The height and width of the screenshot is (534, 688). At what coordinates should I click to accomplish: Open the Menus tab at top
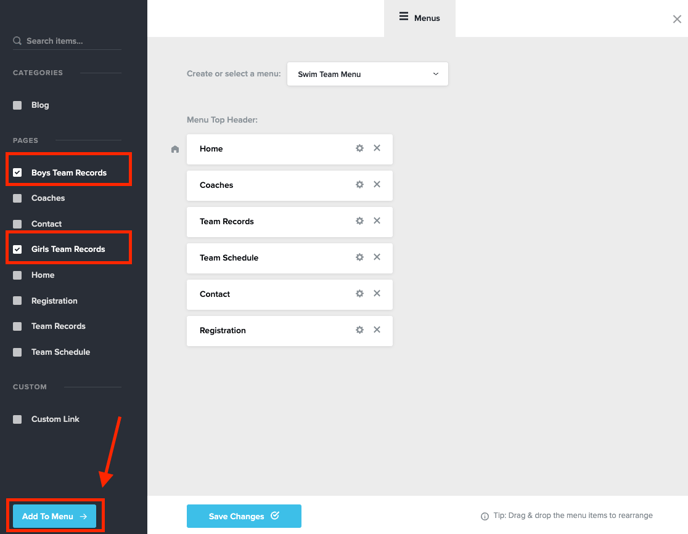tap(419, 18)
